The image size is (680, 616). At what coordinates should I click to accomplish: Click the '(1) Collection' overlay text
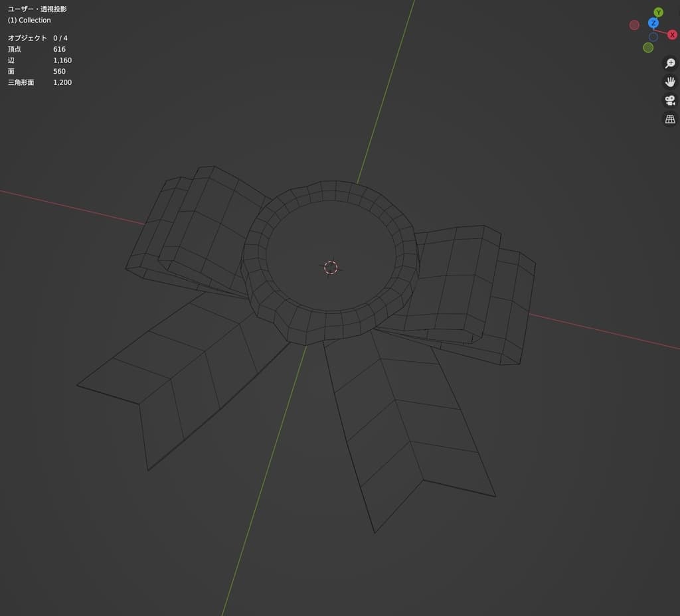pyautogui.click(x=29, y=20)
